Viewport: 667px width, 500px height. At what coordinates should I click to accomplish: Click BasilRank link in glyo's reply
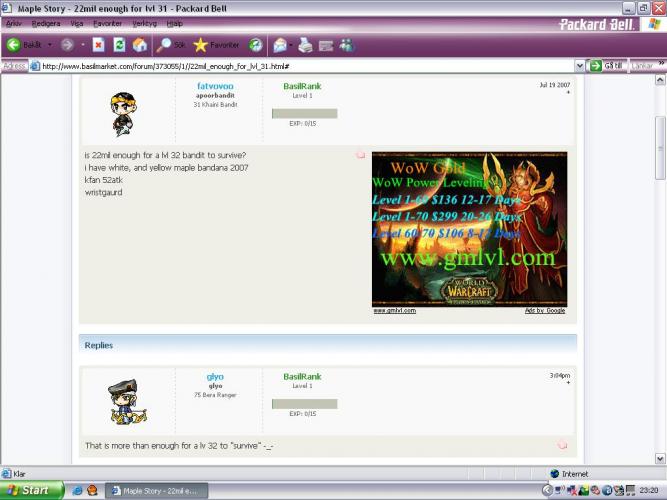coord(302,377)
